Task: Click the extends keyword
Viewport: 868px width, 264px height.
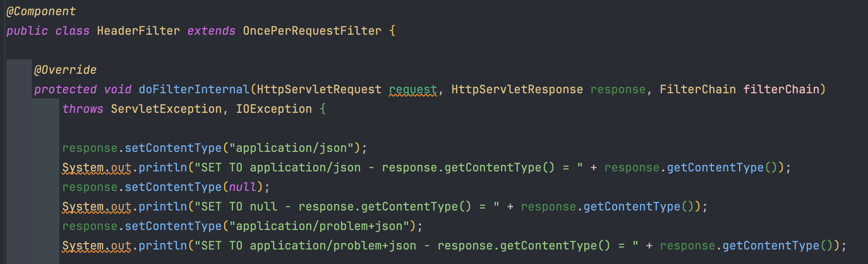Action: click(211, 31)
